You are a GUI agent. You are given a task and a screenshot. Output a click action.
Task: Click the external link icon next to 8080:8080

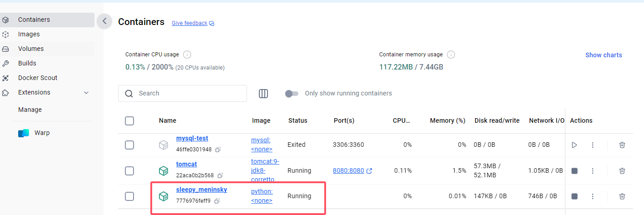pyautogui.click(x=369, y=171)
